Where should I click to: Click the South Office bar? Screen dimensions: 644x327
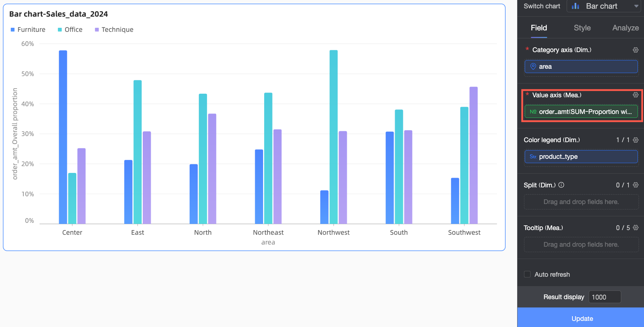[x=399, y=167]
